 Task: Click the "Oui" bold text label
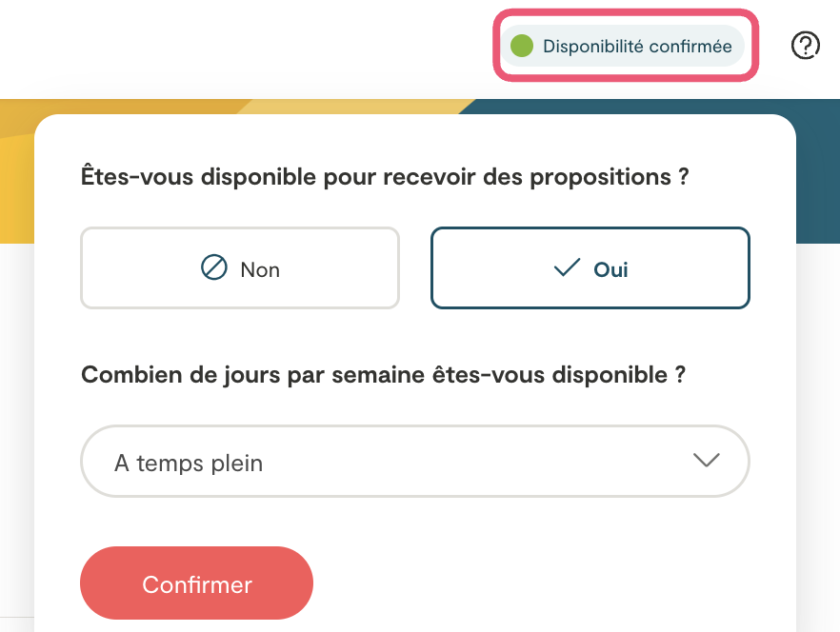[610, 269]
